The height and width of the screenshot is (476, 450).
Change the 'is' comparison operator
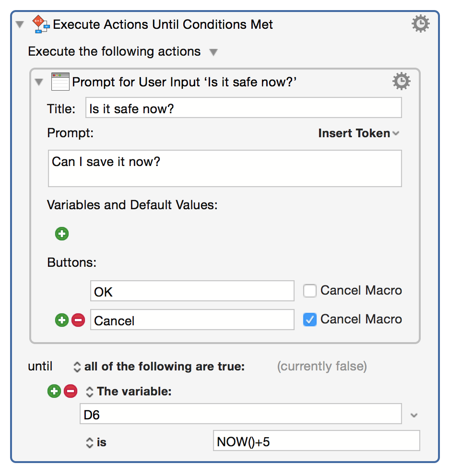click(x=96, y=442)
